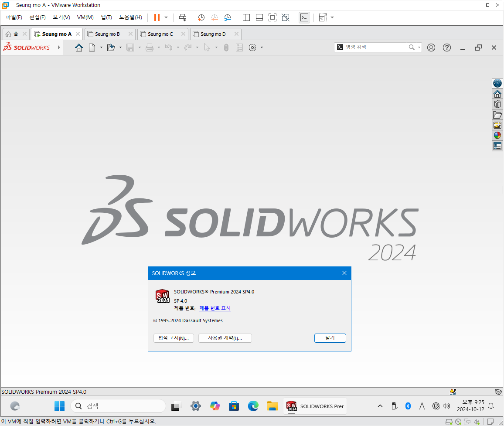Image resolution: width=504 pixels, height=426 pixels.
Task: Show hidden system tray icons chevron
Action: [x=380, y=406]
